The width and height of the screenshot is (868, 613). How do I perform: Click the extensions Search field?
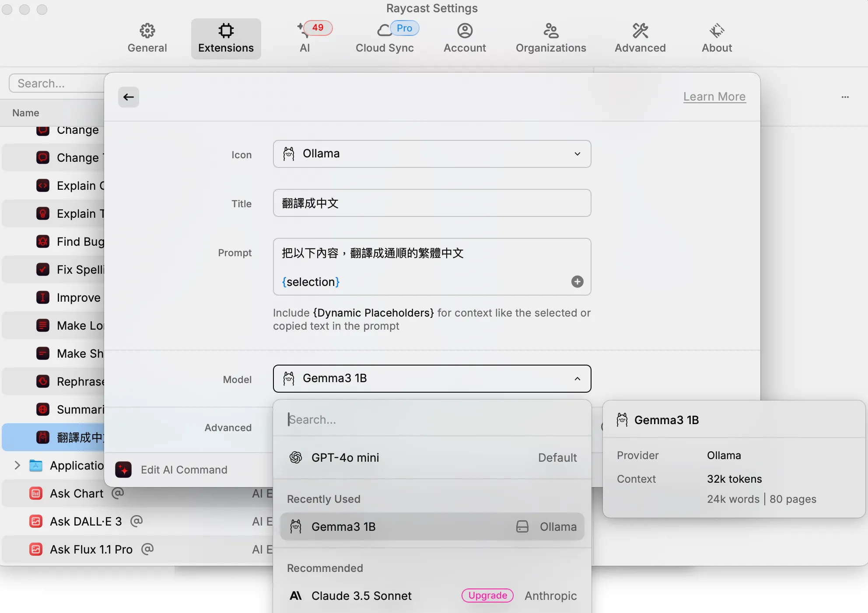tap(57, 83)
